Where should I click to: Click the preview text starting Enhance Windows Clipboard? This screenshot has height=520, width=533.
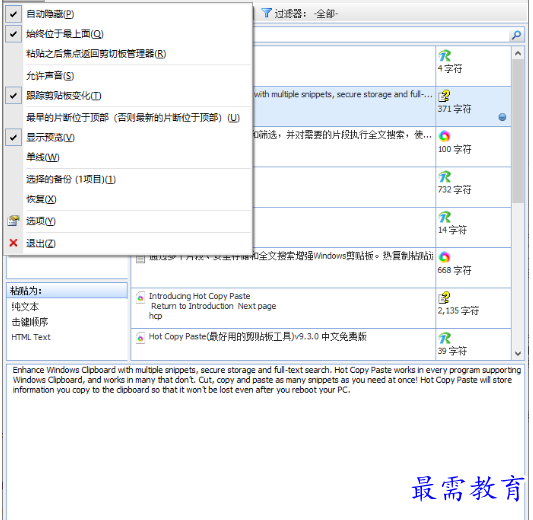pos(266,380)
